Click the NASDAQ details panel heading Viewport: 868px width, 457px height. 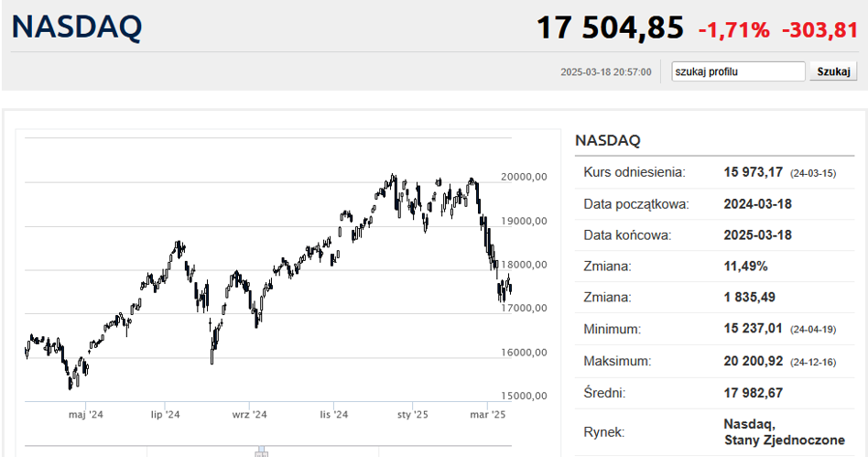[607, 140]
